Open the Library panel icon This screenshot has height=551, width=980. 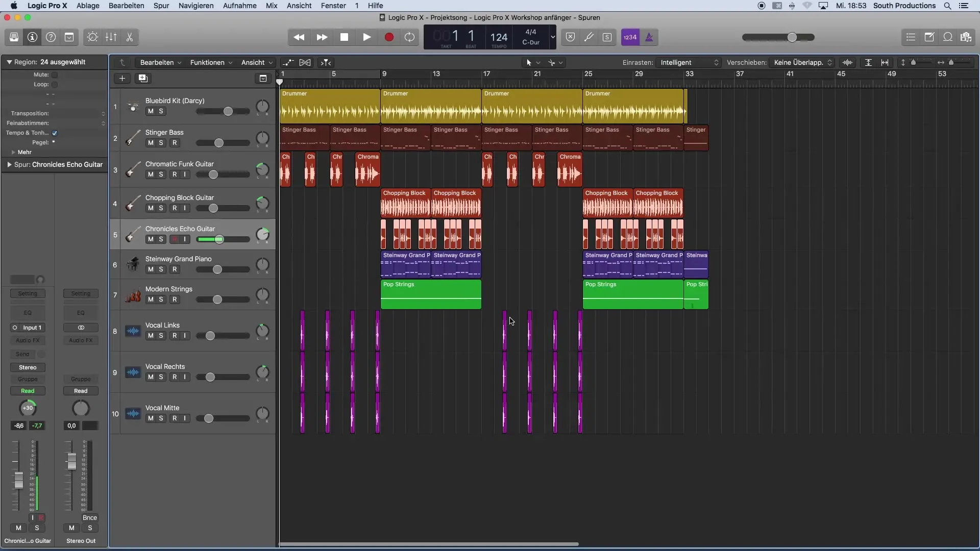click(14, 37)
